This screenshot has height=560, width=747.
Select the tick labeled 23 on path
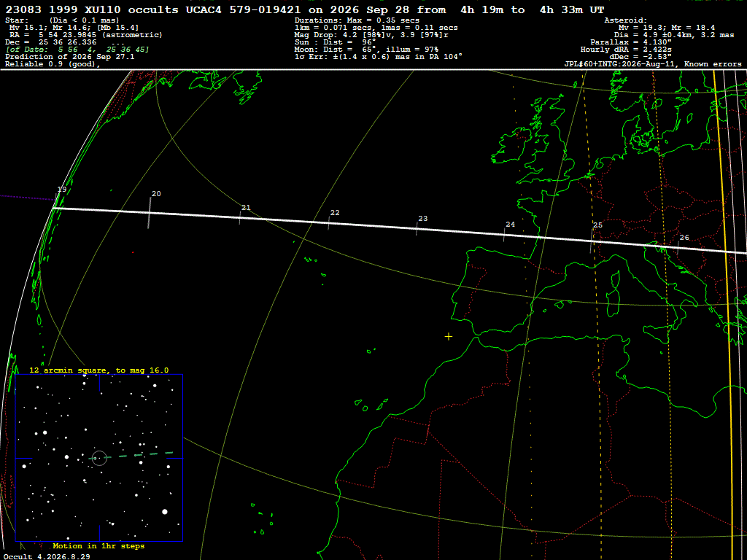point(422,219)
